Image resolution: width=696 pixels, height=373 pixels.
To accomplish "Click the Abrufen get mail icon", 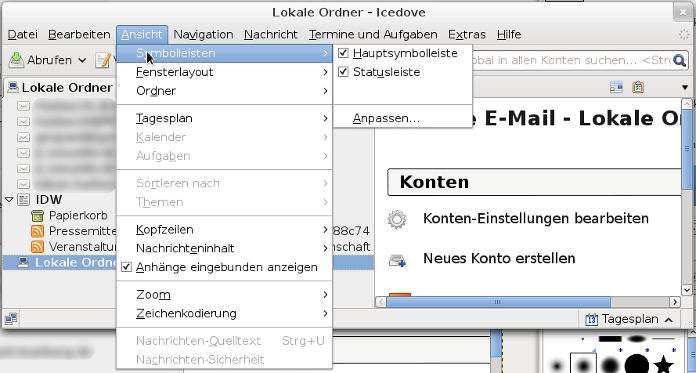I will [x=16, y=60].
